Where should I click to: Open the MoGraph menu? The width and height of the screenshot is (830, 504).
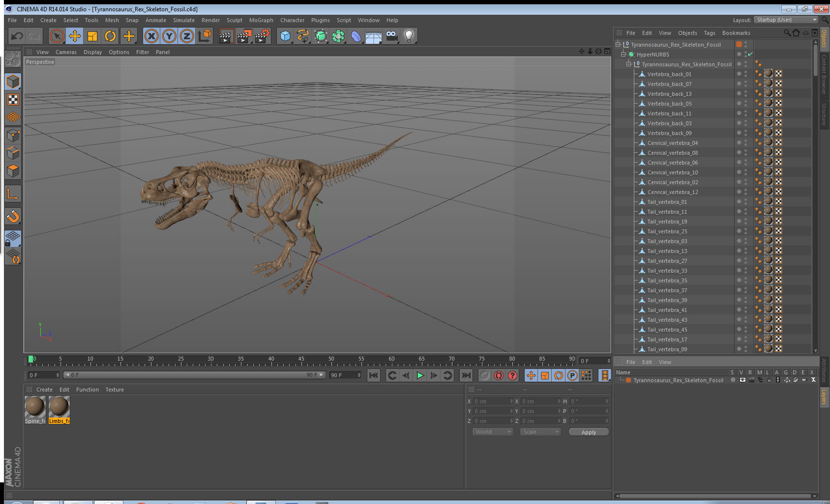pos(261,20)
